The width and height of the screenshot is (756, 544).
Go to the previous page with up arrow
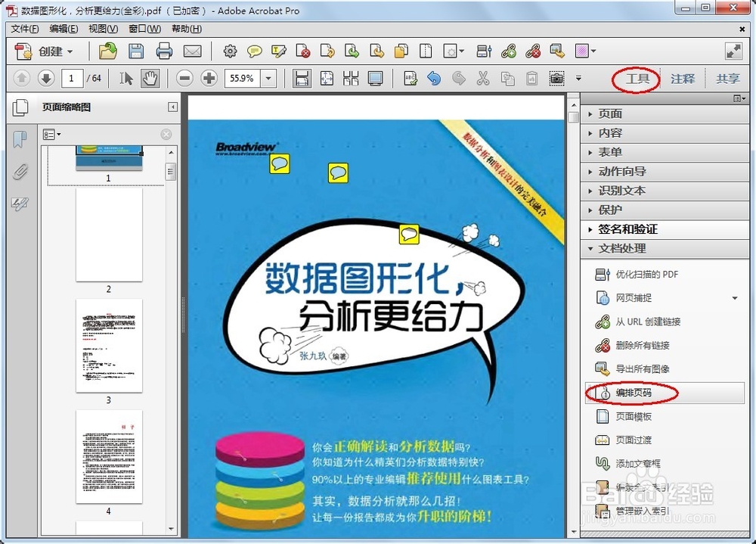click(x=21, y=78)
